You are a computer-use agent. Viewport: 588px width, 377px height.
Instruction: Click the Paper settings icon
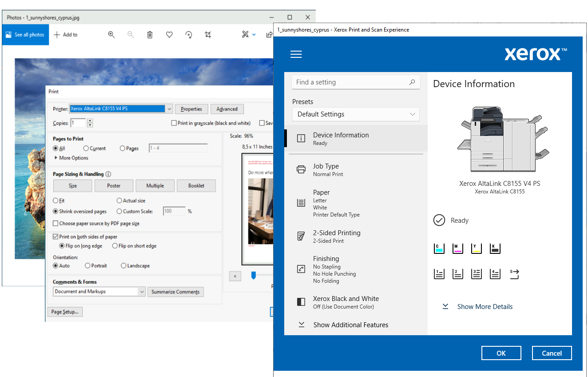coord(301,203)
